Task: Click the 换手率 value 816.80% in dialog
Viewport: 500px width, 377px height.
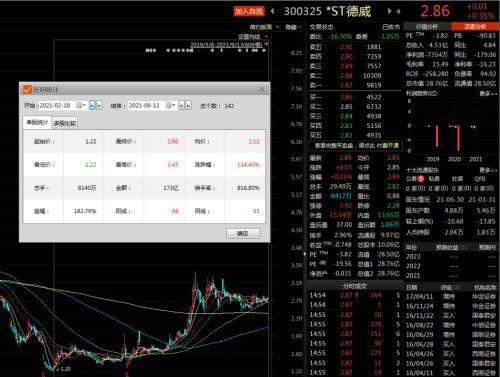Action: [248, 188]
